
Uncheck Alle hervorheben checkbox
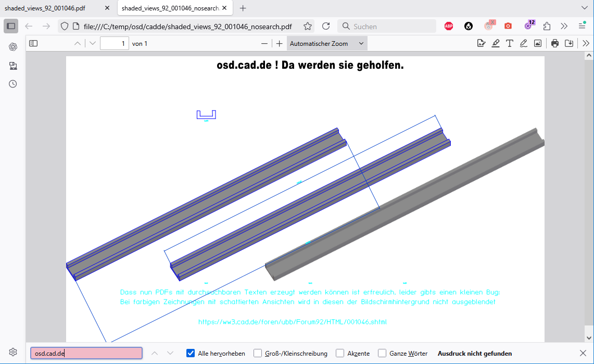coord(191,354)
